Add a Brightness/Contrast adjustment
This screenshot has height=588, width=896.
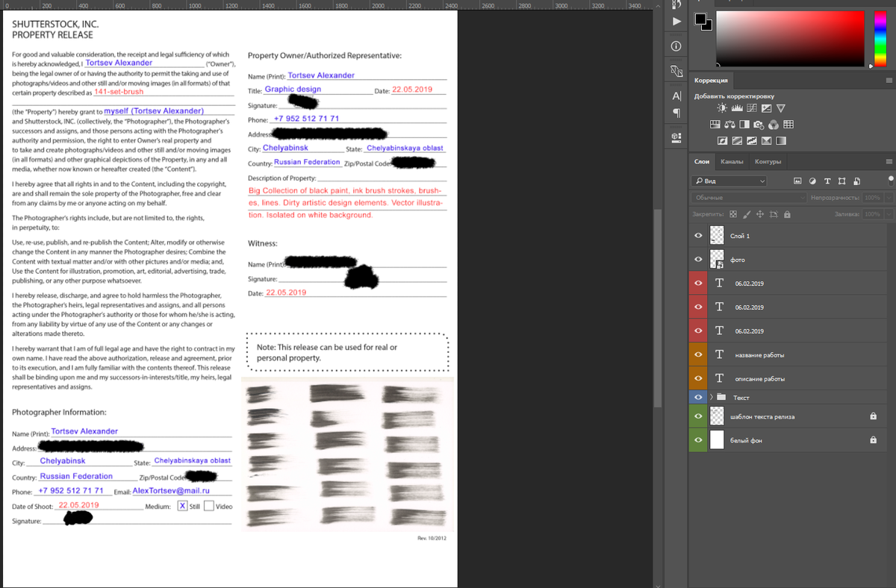[x=722, y=108]
